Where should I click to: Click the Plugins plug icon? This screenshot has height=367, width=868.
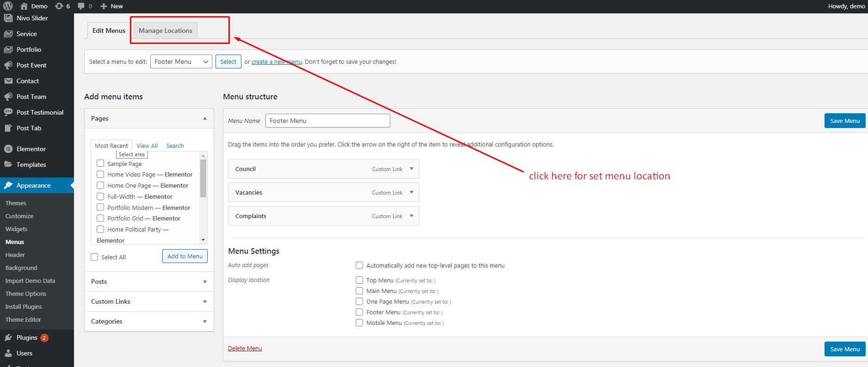(x=8, y=337)
